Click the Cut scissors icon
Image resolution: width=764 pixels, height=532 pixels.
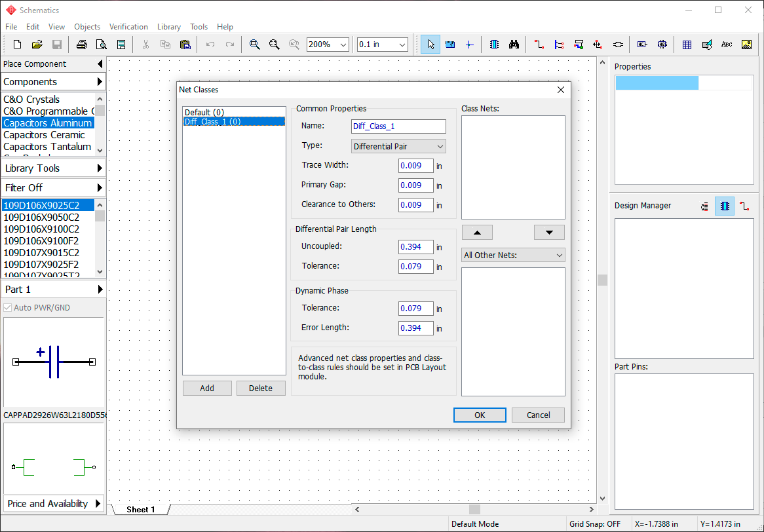click(145, 45)
